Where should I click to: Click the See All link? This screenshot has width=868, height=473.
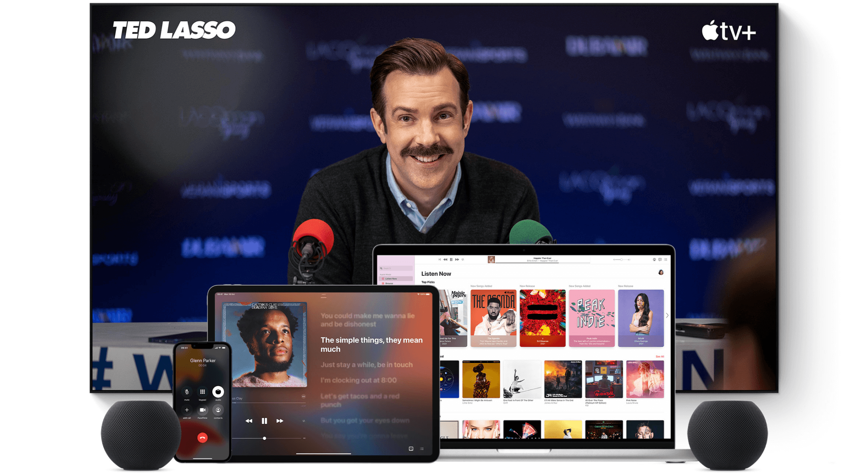point(659,356)
